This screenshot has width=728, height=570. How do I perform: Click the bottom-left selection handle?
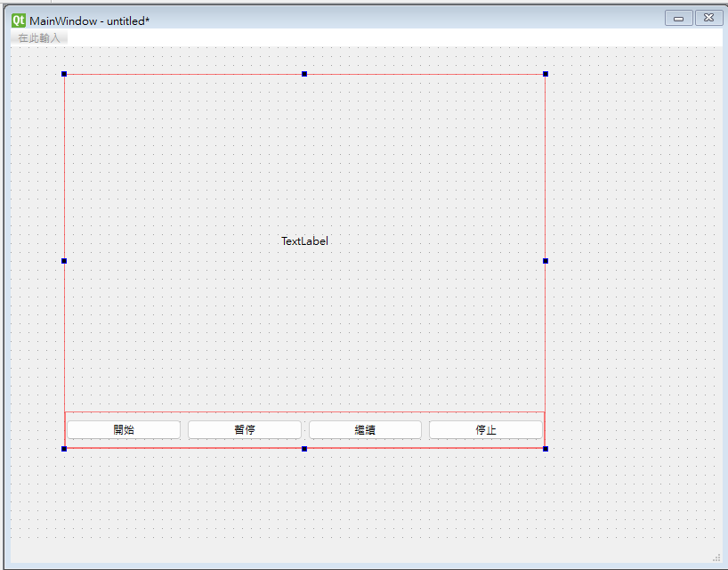tap(64, 449)
